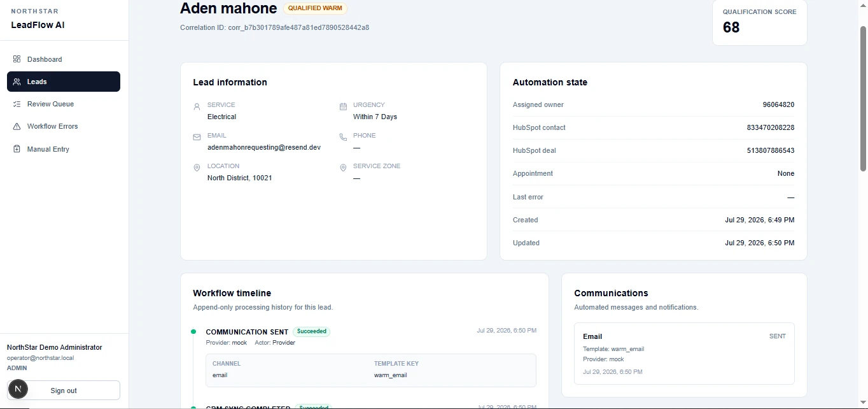Click North District, 10021 location
The image size is (868, 409).
point(239,178)
